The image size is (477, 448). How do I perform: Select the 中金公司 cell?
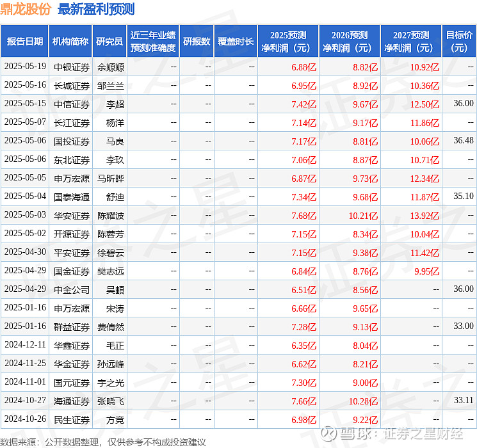tap(72, 290)
